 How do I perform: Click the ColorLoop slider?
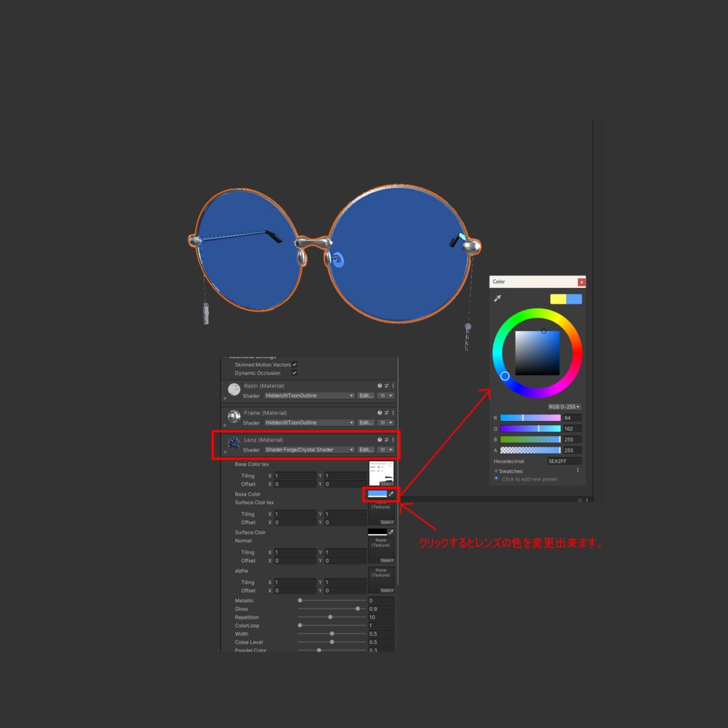(x=332, y=626)
